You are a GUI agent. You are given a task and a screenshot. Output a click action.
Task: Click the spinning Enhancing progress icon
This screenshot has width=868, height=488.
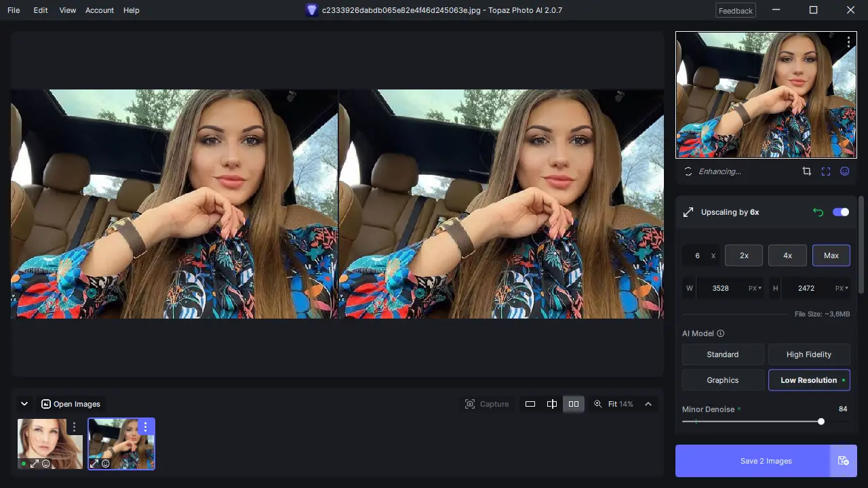[x=688, y=171]
